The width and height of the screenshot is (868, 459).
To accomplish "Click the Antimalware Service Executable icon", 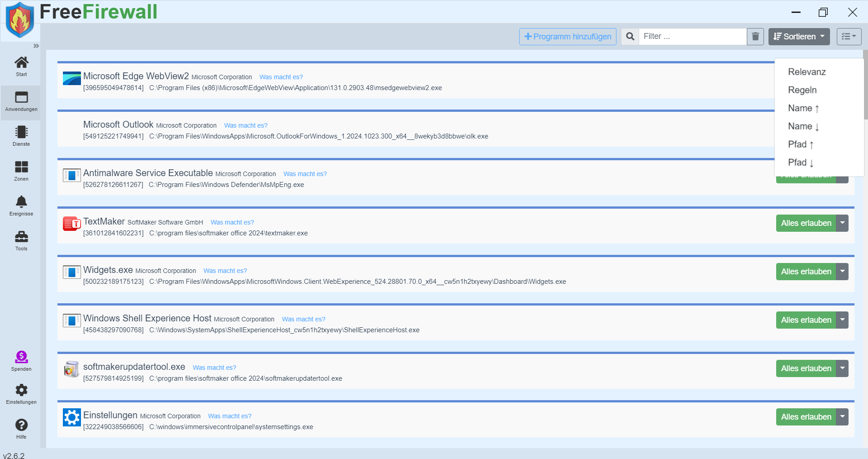I will [x=72, y=175].
